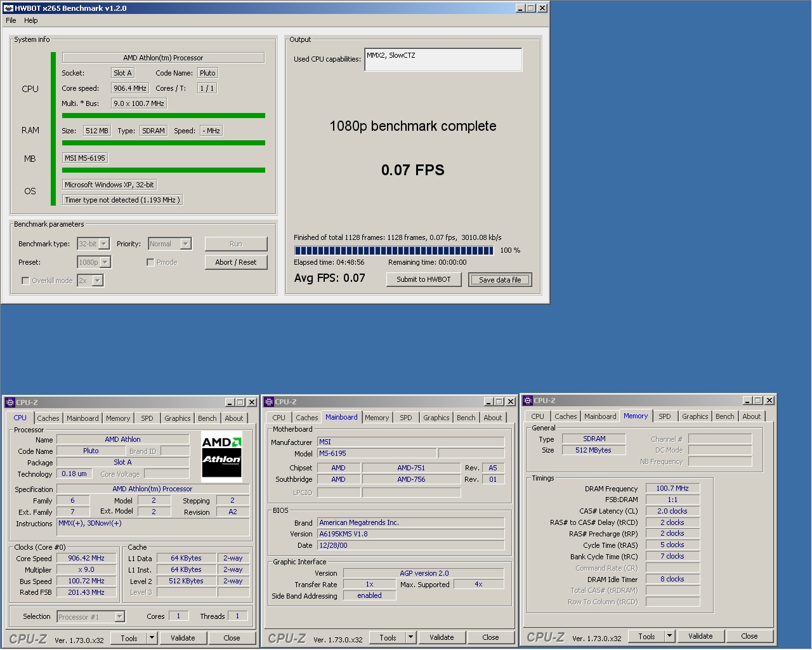Click the AMD Athlon logo image
The width and height of the screenshot is (812, 650).
pos(221,456)
